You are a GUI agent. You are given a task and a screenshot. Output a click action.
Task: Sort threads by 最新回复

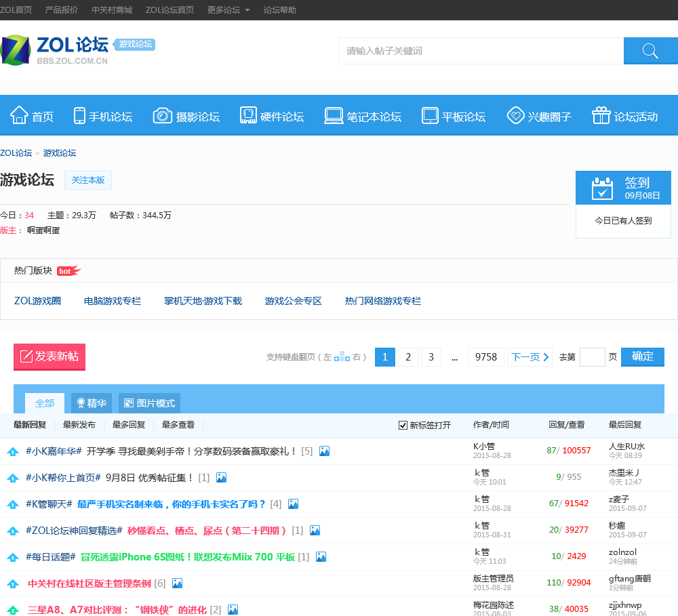(x=30, y=425)
